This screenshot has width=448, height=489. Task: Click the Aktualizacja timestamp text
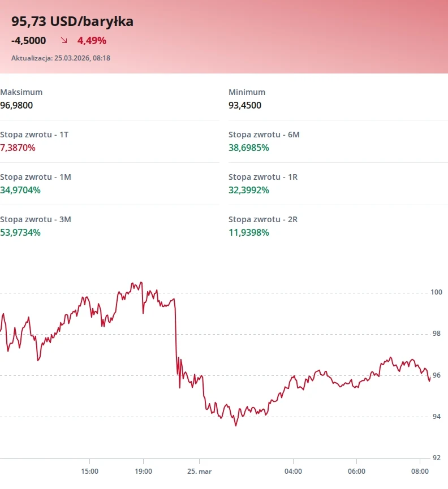61,58
